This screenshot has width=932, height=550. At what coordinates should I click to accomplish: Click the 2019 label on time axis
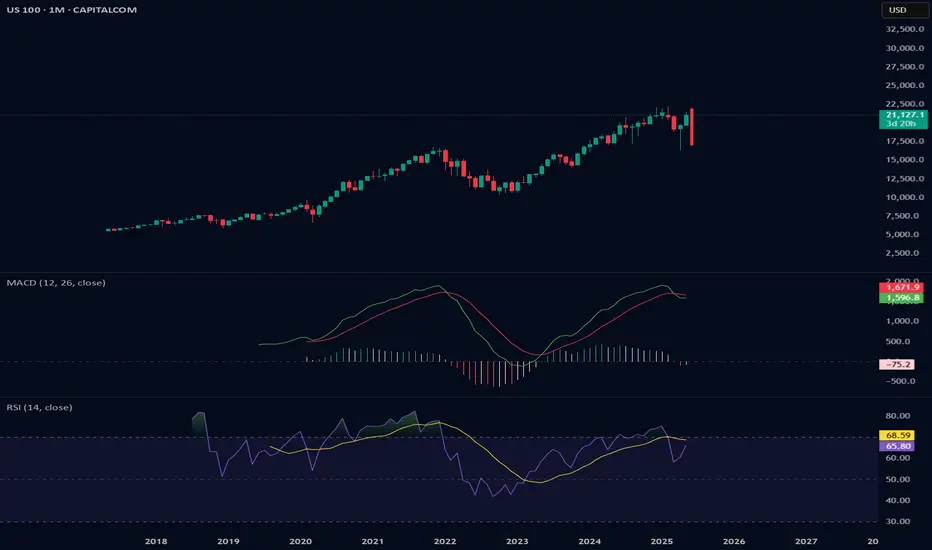click(228, 541)
